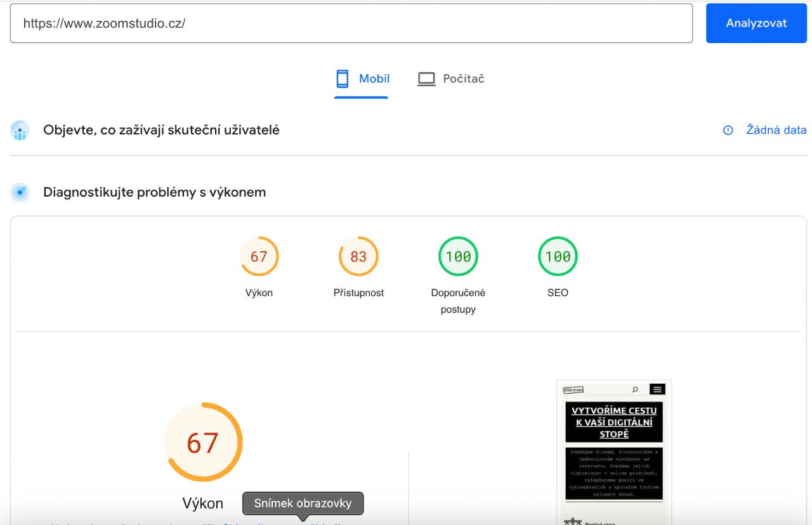Focus the URL field with zoomstudio.cz
The image size is (812, 525).
tap(351, 23)
